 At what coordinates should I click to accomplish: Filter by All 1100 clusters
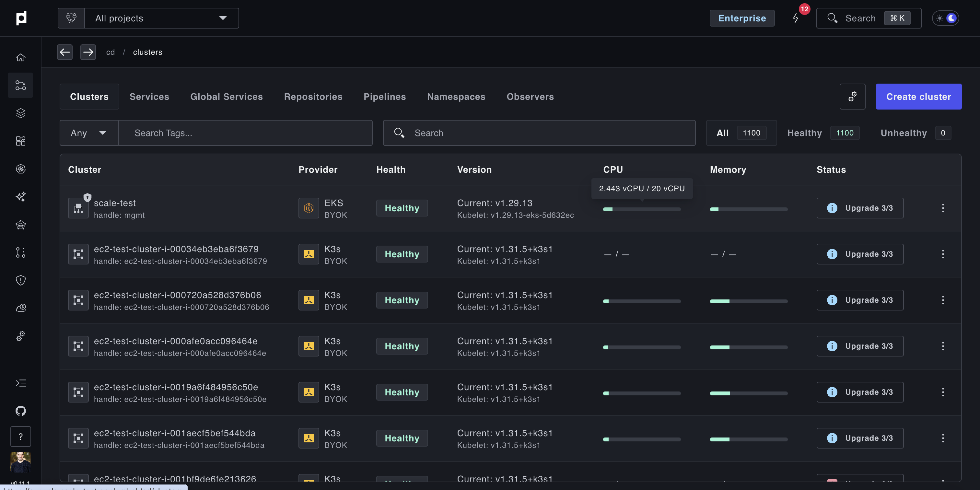[741, 133]
